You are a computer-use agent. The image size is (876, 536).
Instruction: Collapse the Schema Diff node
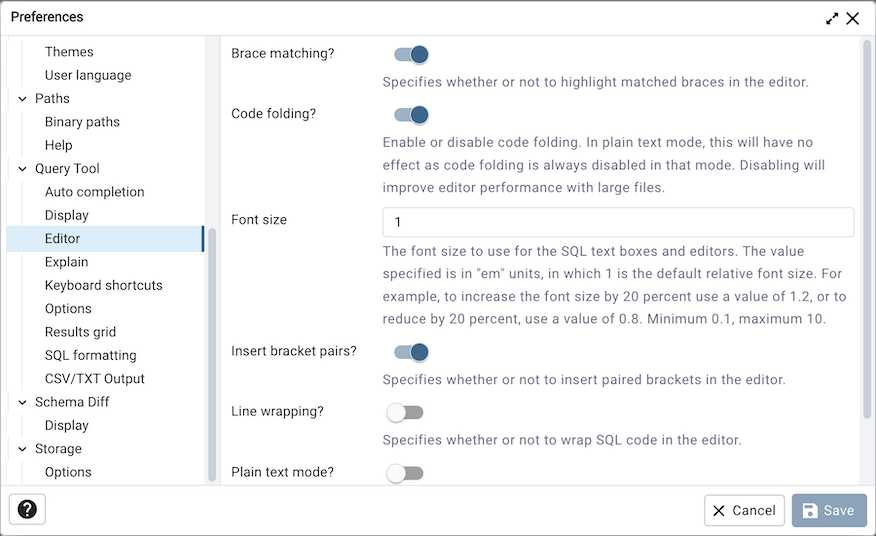pyautogui.click(x=22, y=402)
